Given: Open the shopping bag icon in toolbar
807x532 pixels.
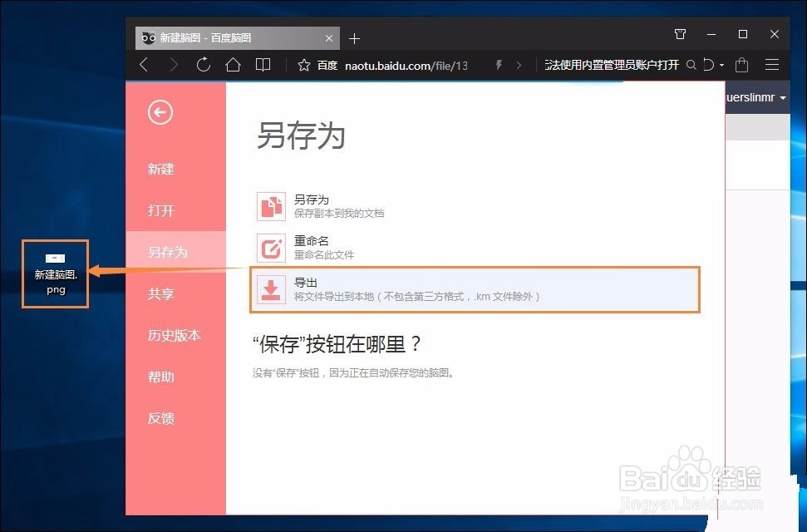Looking at the screenshot, I should (741, 65).
